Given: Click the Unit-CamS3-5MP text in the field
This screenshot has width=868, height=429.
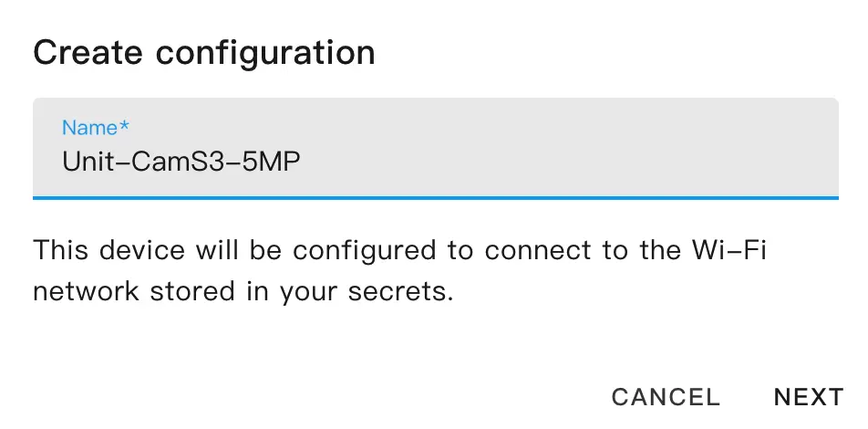Looking at the screenshot, I should [x=181, y=162].
